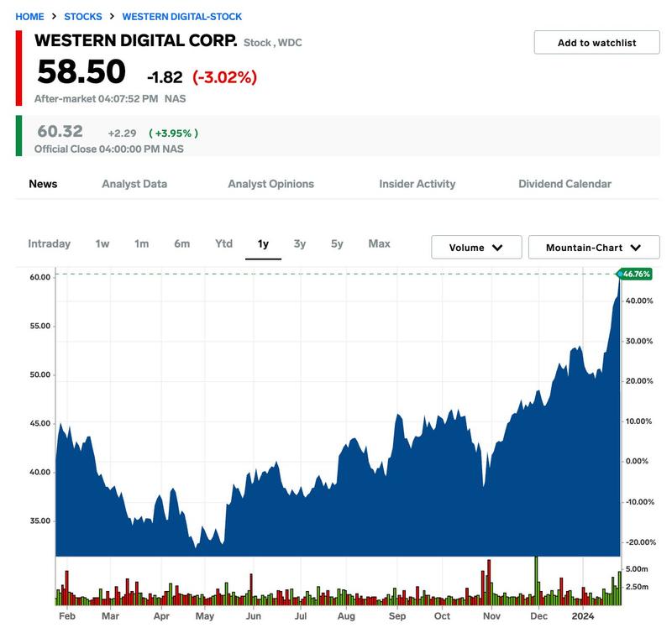Select the Ytd chart range
The width and height of the screenshot is (672, 633).
coord(223,243)
